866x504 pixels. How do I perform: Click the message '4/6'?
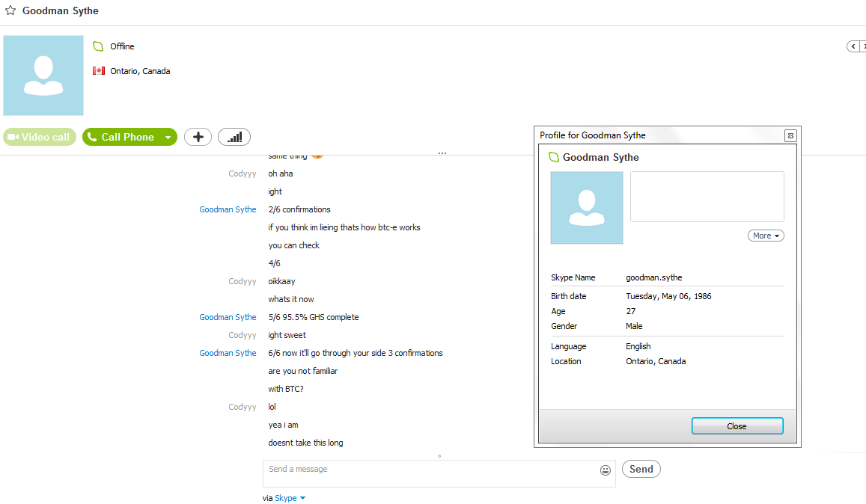[275, 263]
